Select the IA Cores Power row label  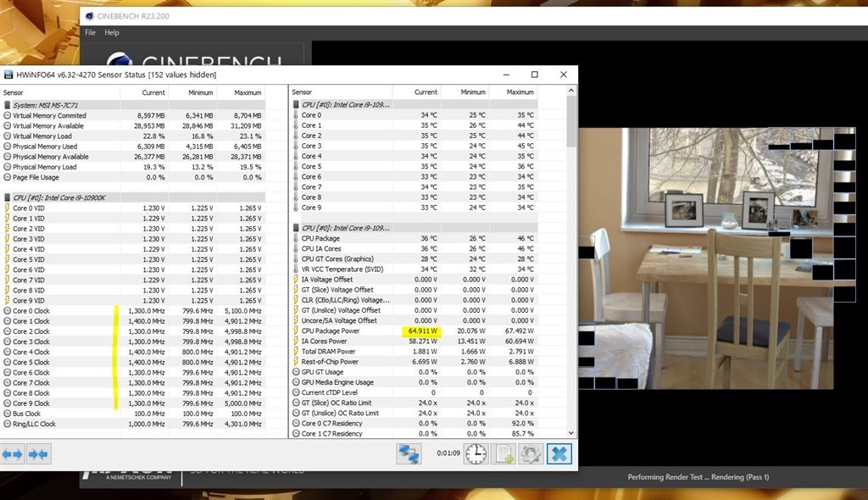324,342
